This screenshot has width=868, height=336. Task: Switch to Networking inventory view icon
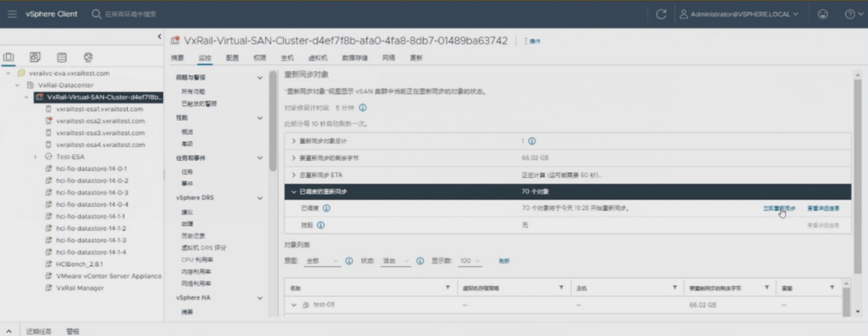[x=88, y=57]
